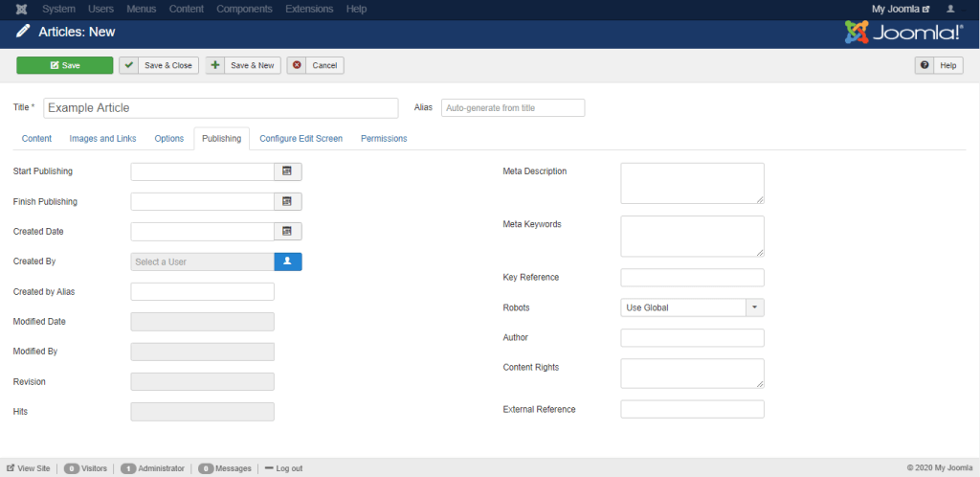Click the Key Reference field
Viewport: 980px width, 477px height.
click(x=693, y=278)
